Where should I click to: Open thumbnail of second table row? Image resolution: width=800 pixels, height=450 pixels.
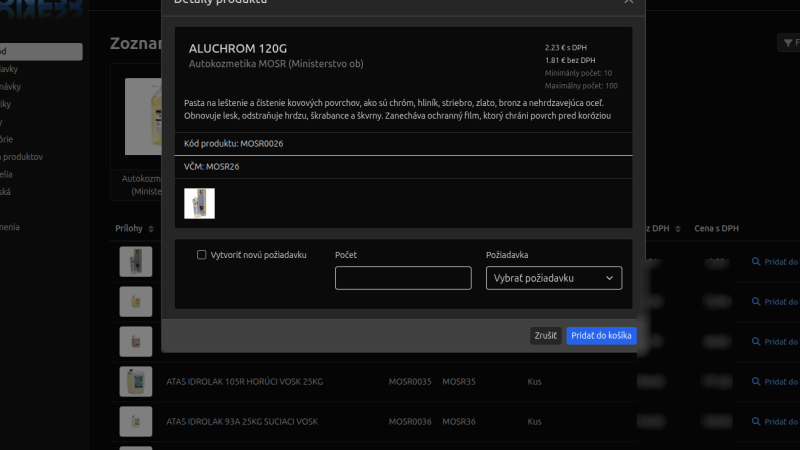pos(136,302)
